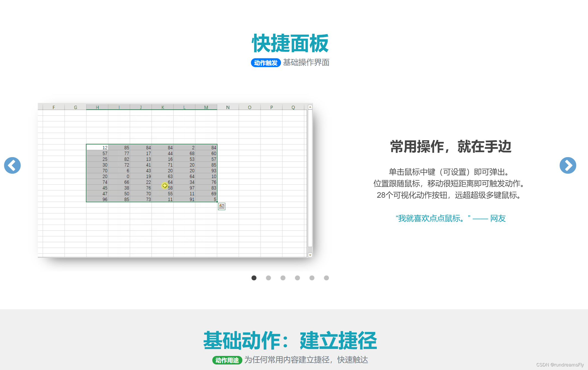Select column G header in the spreadsheet
The height and width of the screenshot is (370, 588).
(x=75, y=107)
